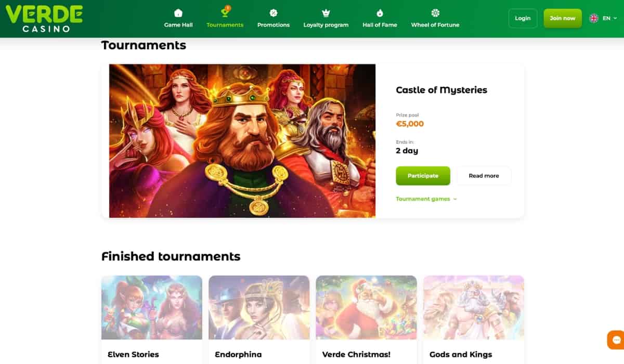This screenshot has width=624, height=364.
Task: Open the Castle of Mysteries banner image
Action: 242,140
